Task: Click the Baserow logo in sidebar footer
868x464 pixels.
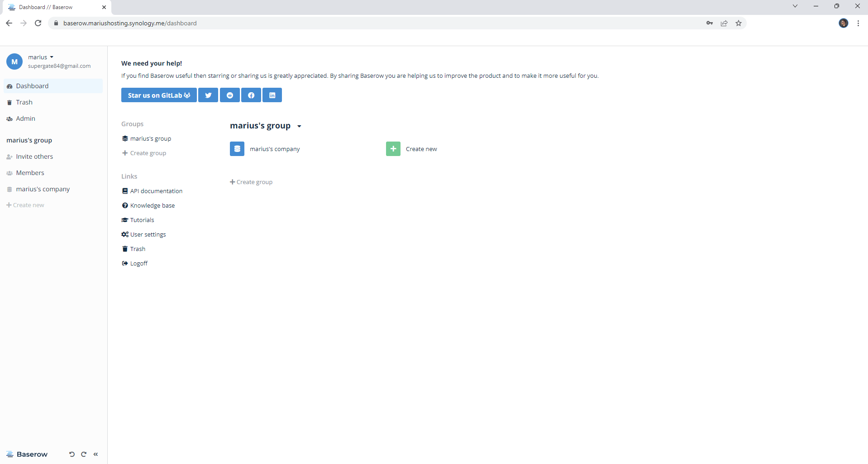Action: point(27,454)
